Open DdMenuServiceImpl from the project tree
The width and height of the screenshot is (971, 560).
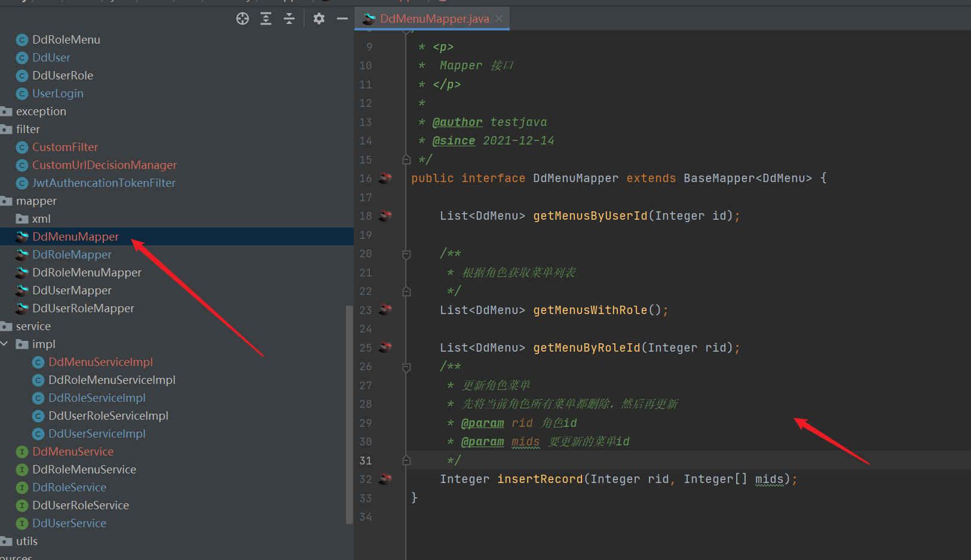100,362
